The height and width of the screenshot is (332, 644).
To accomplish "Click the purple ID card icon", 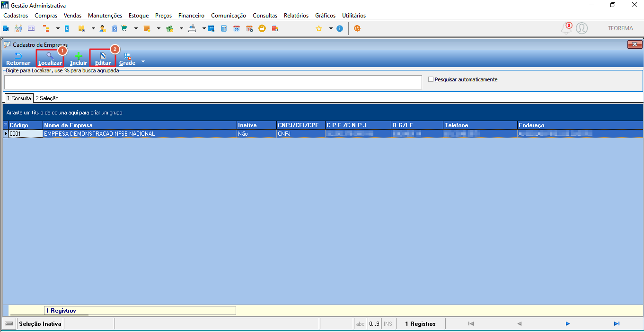I will (31, 28).
